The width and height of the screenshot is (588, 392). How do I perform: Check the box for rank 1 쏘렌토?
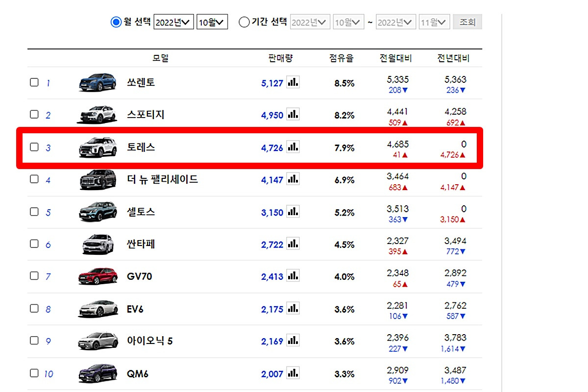[34, 82]
